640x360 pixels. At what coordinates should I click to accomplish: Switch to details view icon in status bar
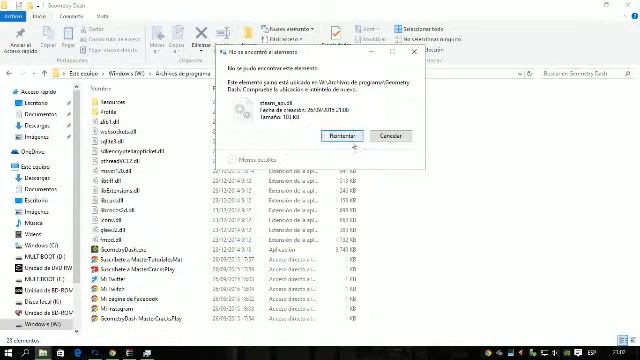(x=622, y=340)
